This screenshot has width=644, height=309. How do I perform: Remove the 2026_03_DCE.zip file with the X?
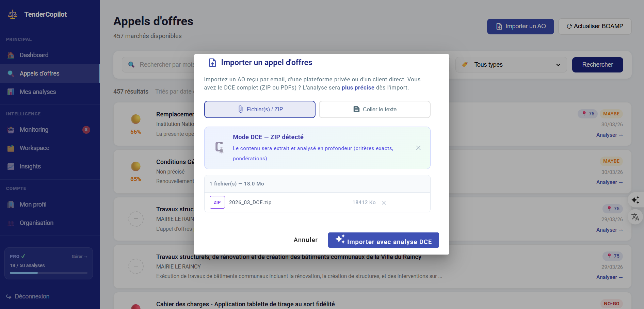[384, 202]
